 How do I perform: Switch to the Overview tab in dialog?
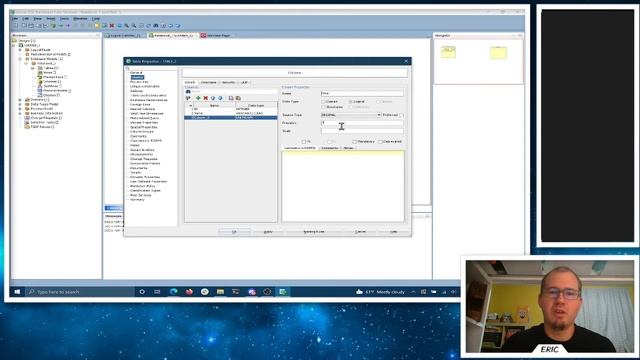pos(209,82)
